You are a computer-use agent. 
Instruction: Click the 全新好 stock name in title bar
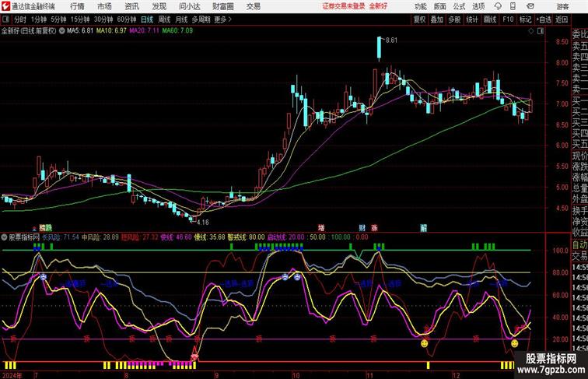378,6
